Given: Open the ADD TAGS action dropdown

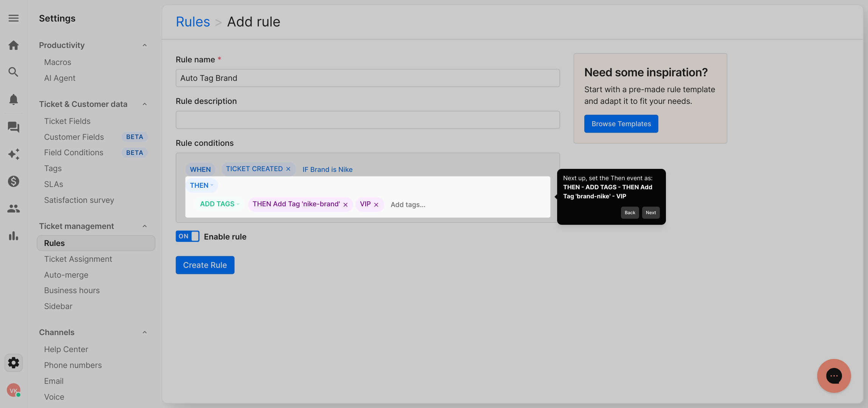Looking at the screenshot, I should point(219,204).
